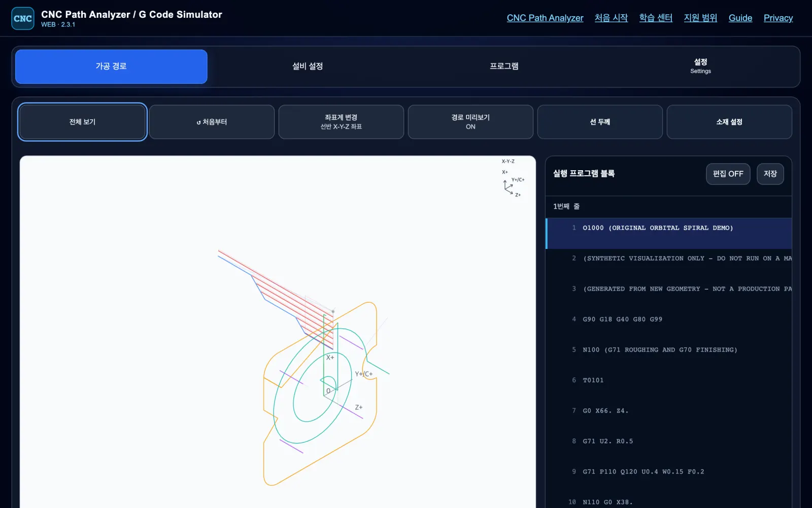Click the 저장 save button
The width and height of the screenshot is (812, 508).
pos(770,174)
